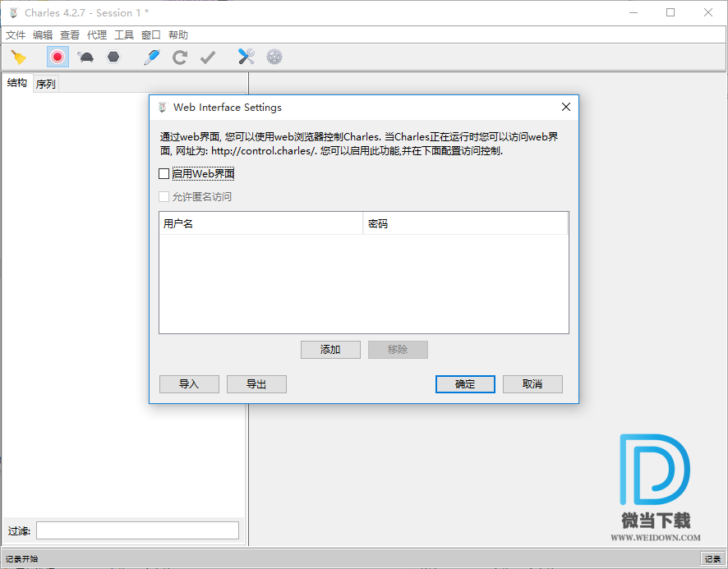Image resolution: width=728 pixels, height=569 pixels.
Task: Click the Validate checkmark icon
Action: [x=208, y=57]
